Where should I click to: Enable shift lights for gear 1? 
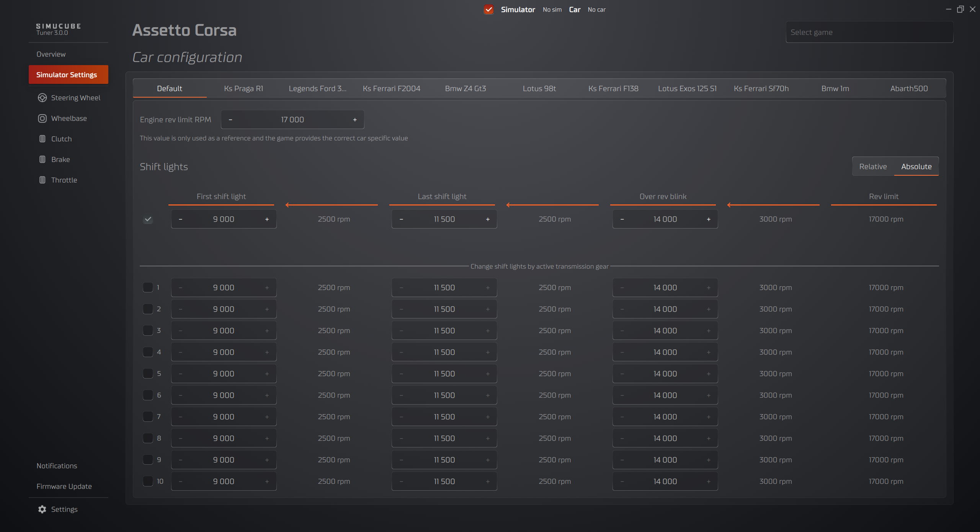148,287
